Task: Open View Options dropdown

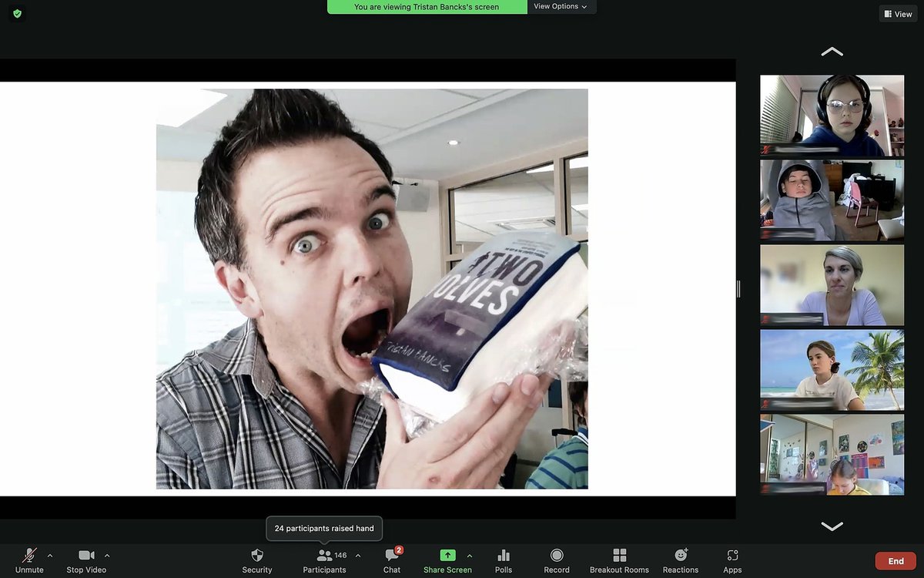Action: [561, 6]
